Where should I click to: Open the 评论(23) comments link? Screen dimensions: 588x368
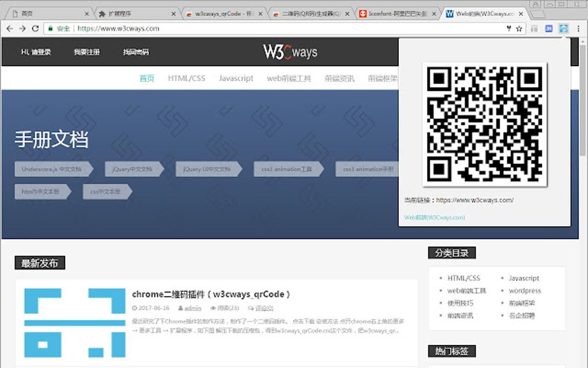pos(227,307)
